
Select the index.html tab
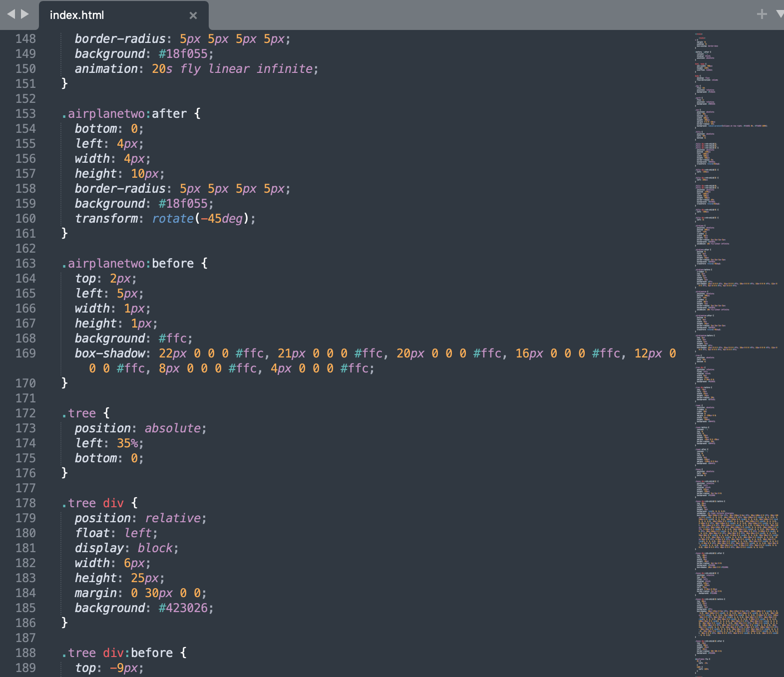point(123,15)
